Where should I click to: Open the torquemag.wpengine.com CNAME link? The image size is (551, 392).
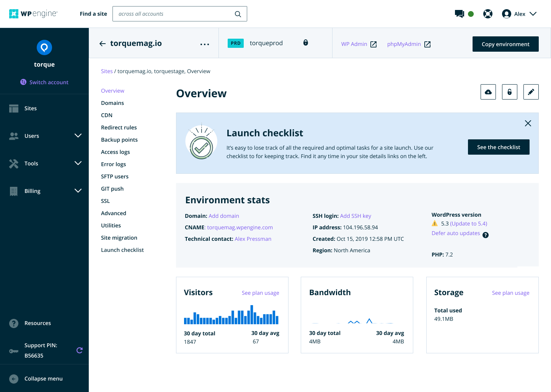click(x=240, y=227)
